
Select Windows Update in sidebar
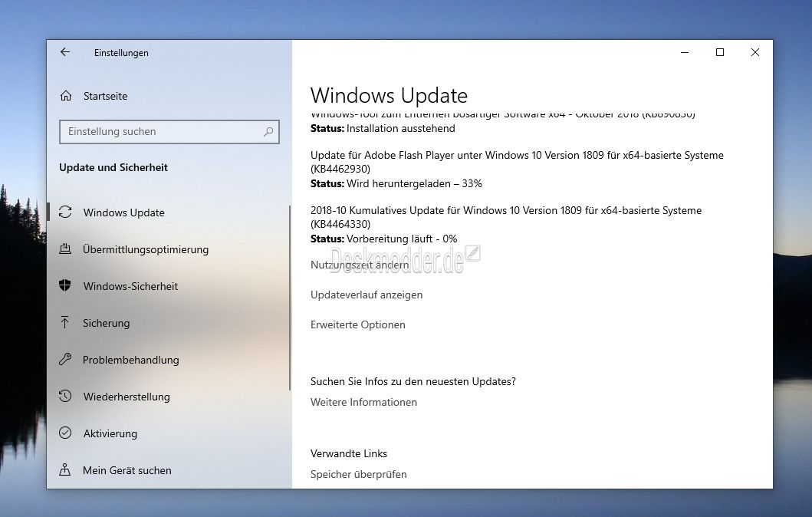pyautogui.click(x=123, y=212)
